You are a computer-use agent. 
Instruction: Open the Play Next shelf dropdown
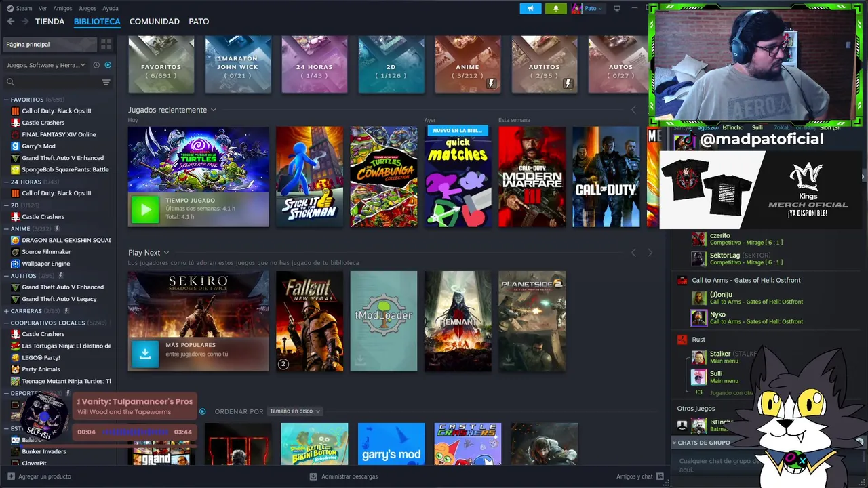[166, 253]
